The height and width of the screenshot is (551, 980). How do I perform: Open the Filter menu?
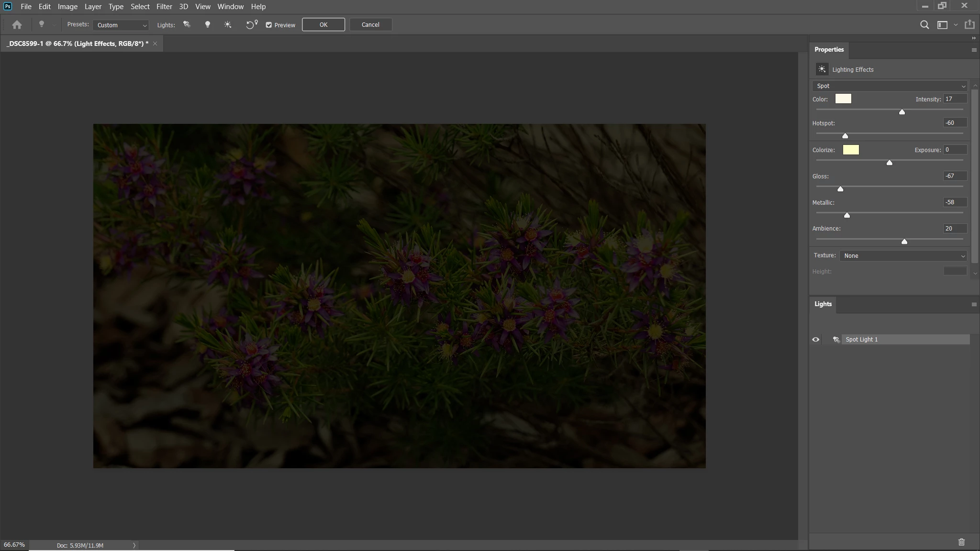click(164, 7)
